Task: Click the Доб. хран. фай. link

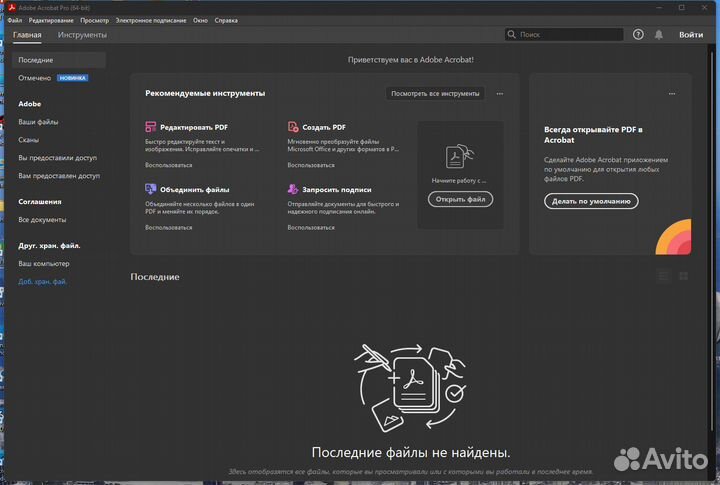Action: coord(42,282)
